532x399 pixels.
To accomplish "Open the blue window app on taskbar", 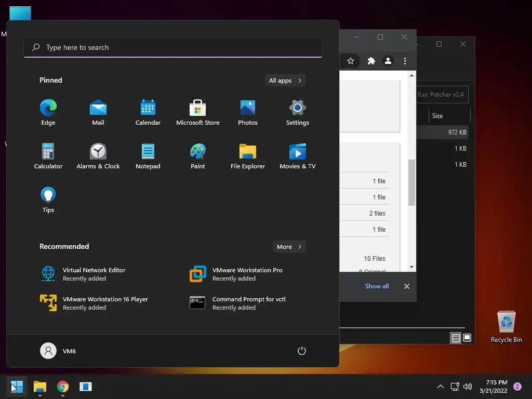I will 86,387.
